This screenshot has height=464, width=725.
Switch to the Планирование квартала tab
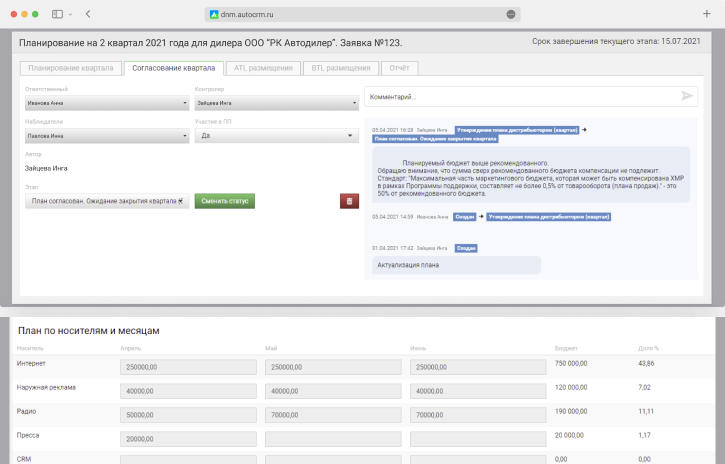[70, 68]
